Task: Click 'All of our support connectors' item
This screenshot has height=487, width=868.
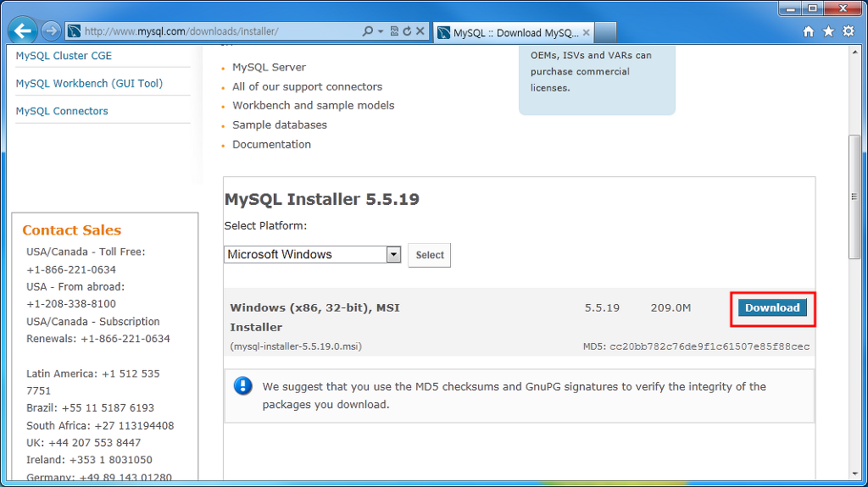Action: [307, 86]
